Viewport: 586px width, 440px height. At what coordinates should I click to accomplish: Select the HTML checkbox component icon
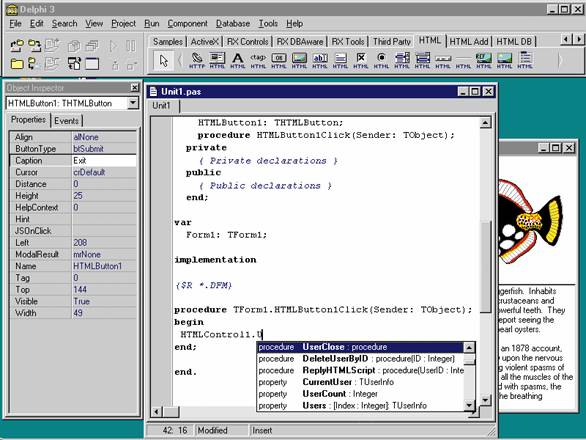(361, 61)
